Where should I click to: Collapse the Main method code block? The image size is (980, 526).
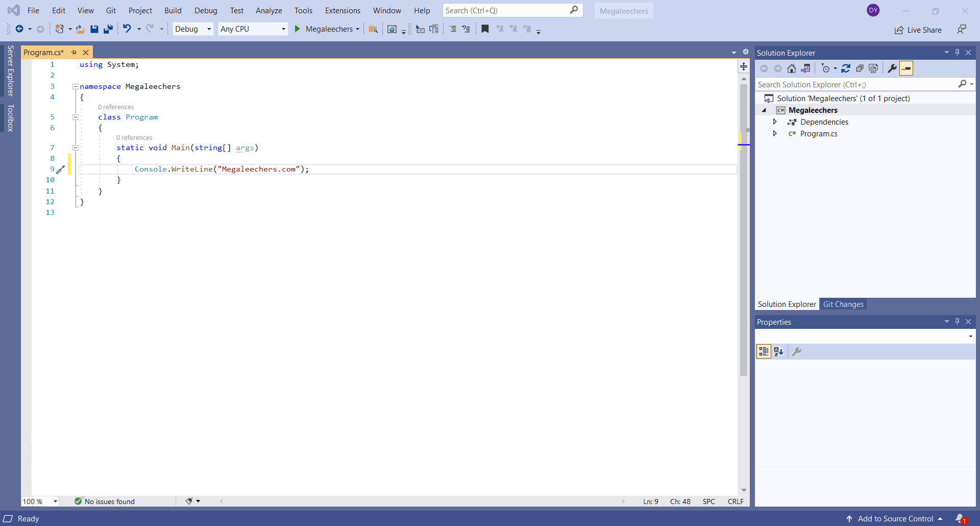tap(75, 148)
